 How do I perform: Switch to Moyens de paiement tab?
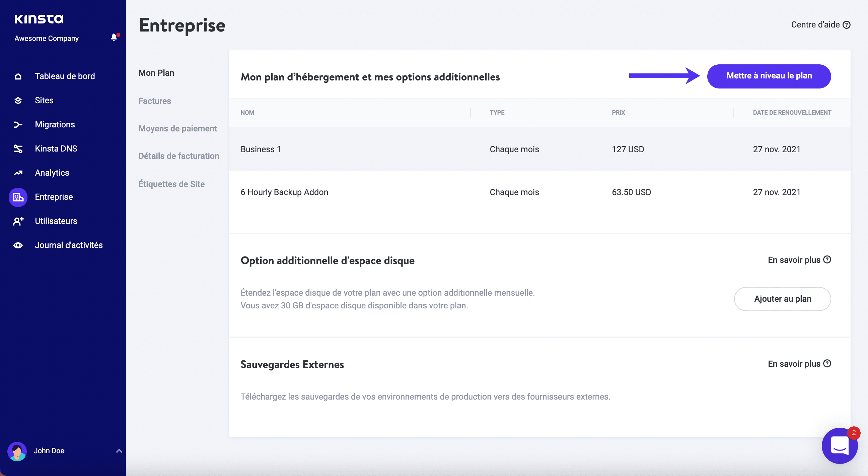point(177,129)
